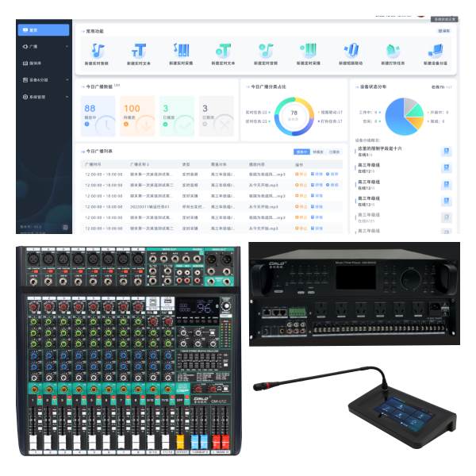The width and height of the screenshot is (476, 476).
Task: Click the orange info dot under 100
Action: [126, 124]
